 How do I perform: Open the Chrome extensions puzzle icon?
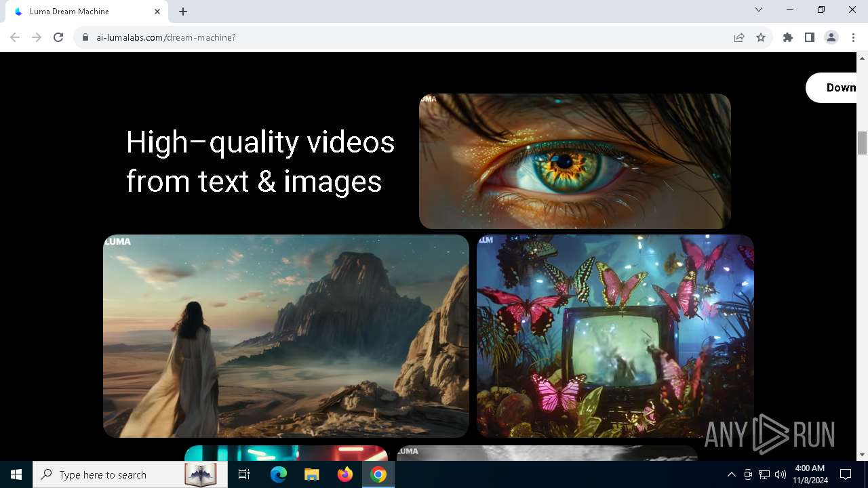tap(788, 37)
